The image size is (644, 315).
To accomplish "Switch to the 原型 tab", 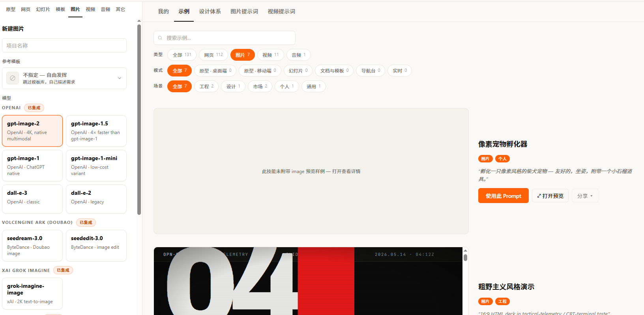I will click(11, 9).
